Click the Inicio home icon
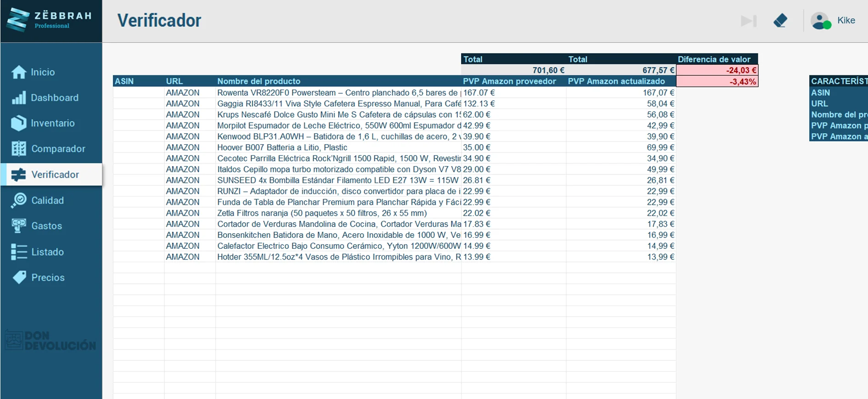 pos(19,72)
